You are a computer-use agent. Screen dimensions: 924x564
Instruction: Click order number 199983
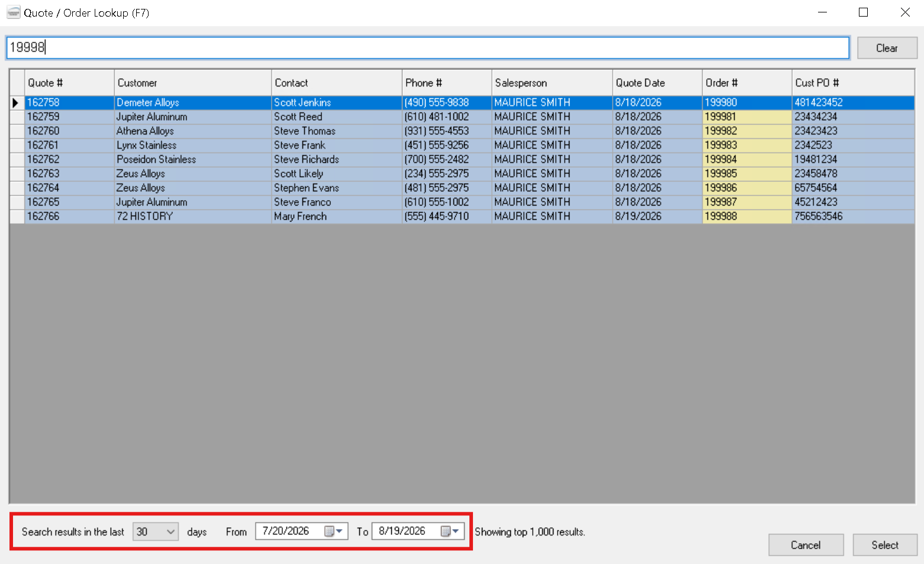(x=747, y=145)
